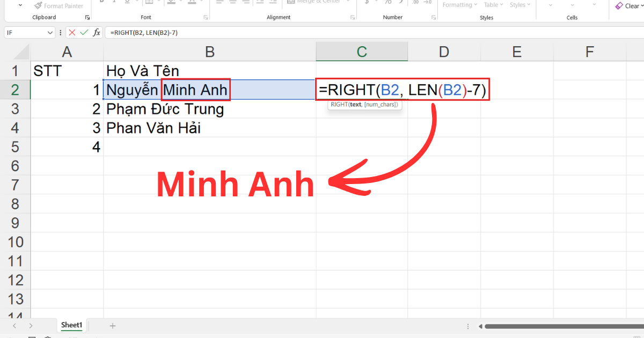
Task: Expand the Conditional Formatting dropdown
Action: (x=460, y=5)
